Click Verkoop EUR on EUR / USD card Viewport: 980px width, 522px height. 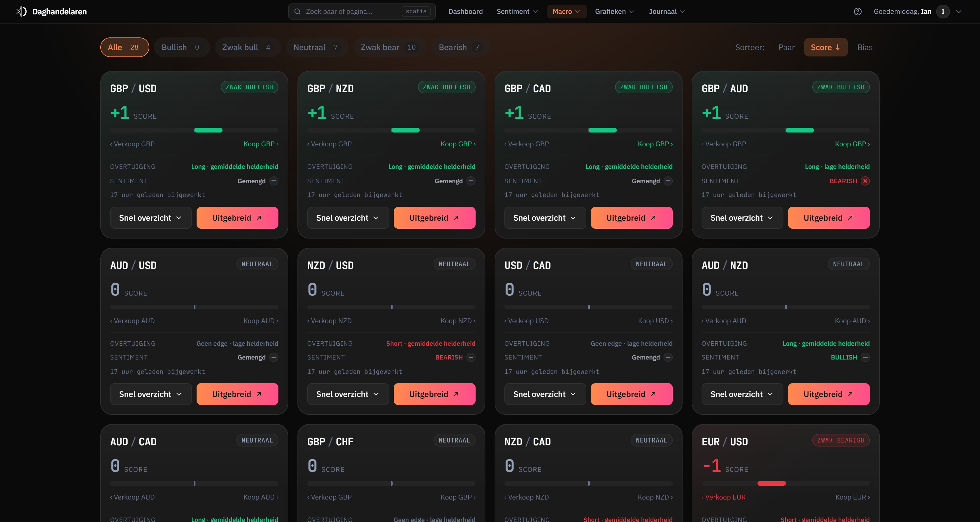(723, 497)
